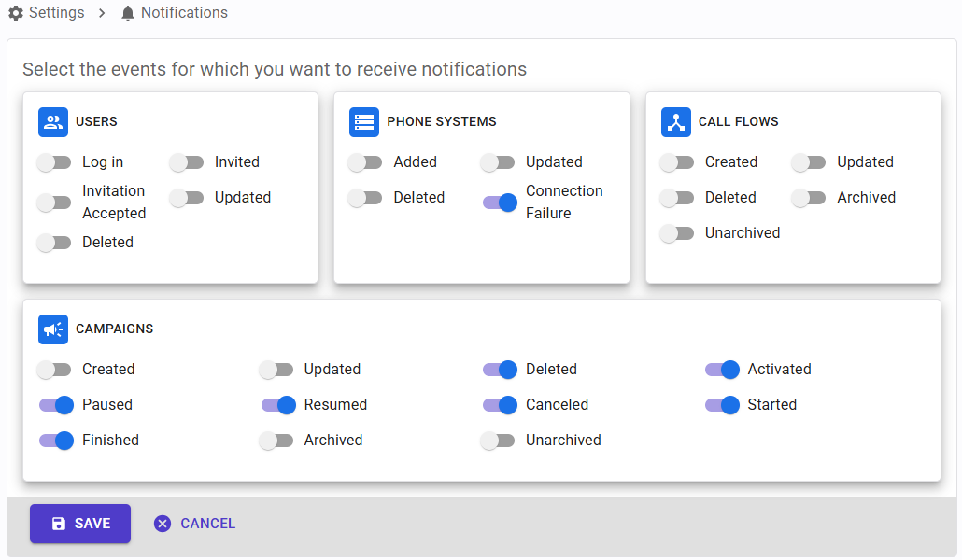Click the notifications bell in the breadcrumb
This screenshot has width=962, height=560.
click(127, 12)
